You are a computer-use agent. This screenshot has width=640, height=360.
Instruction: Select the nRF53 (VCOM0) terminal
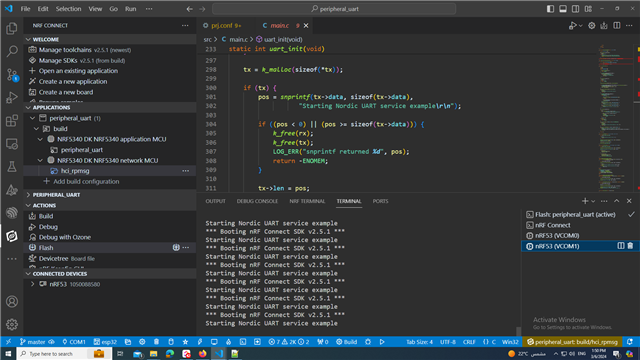click(557, 236)
